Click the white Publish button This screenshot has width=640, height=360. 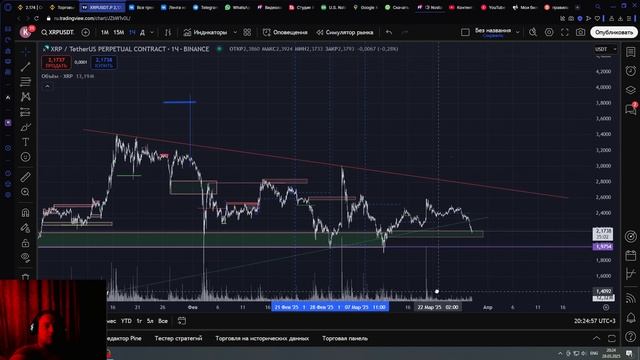pyautogui.click(x=613, y=32)
